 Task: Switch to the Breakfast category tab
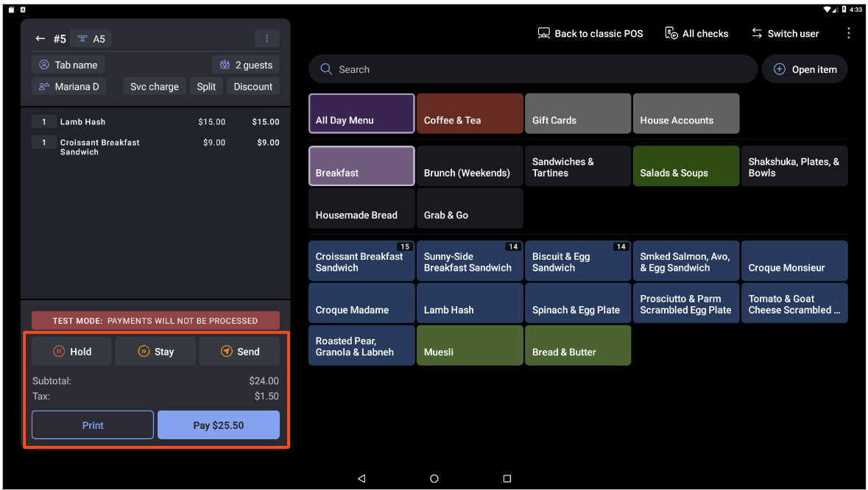[x=361, y=166]
